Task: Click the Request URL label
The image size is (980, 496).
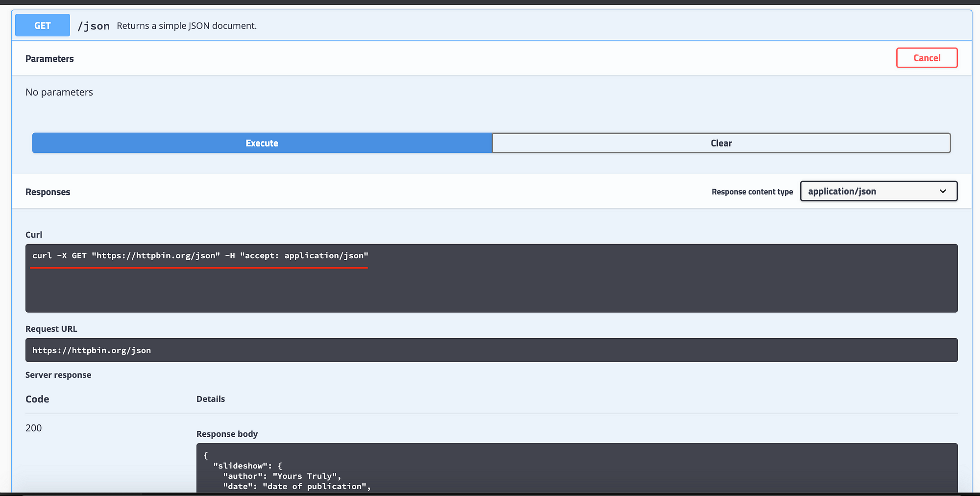Action: (51, 329)
